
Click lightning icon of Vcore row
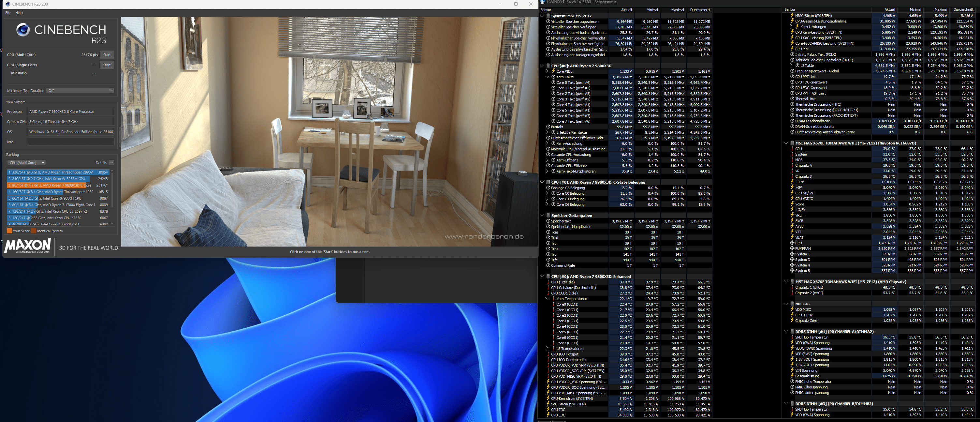[793, 204]
